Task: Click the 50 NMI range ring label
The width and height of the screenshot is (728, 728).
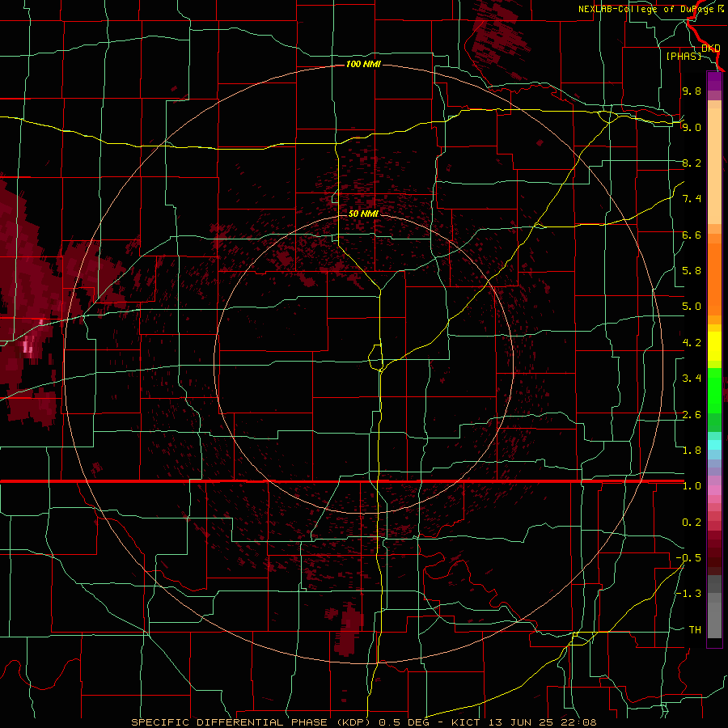Action: (363, 214)
